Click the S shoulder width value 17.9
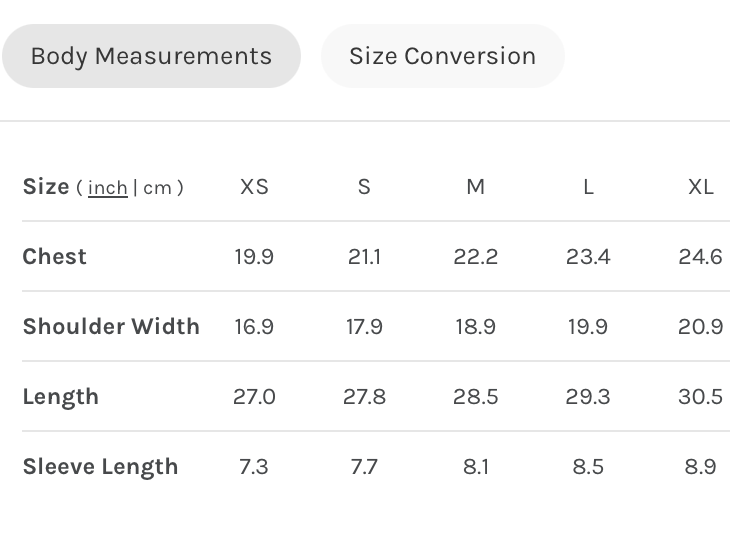730x550 pixels. (x=364, y=327)
